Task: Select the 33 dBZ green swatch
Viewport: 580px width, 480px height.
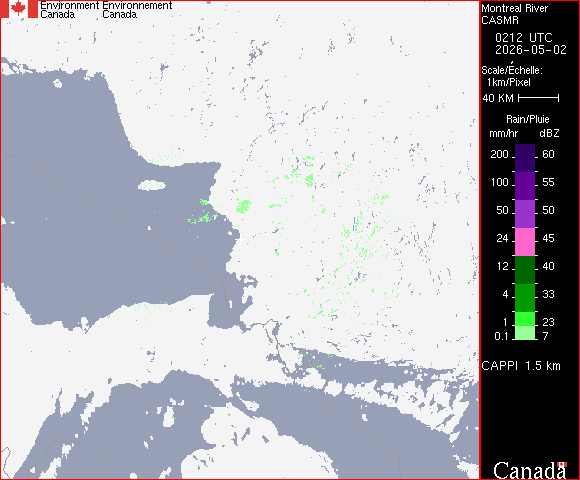Action: (525, 298)
